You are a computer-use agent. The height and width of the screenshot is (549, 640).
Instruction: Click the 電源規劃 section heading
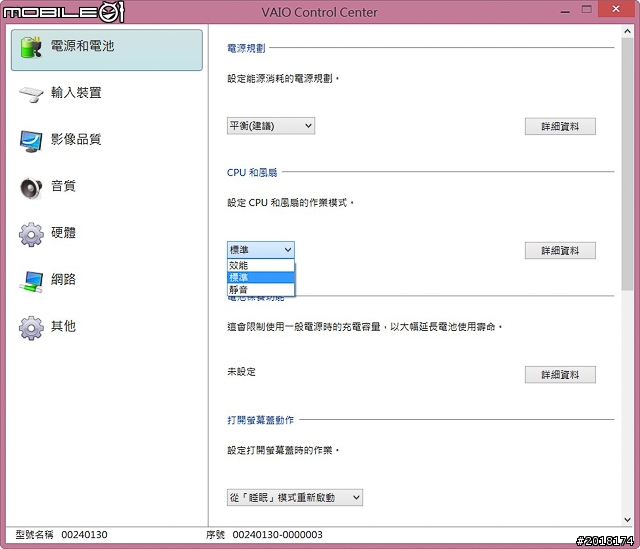(246, 48)
